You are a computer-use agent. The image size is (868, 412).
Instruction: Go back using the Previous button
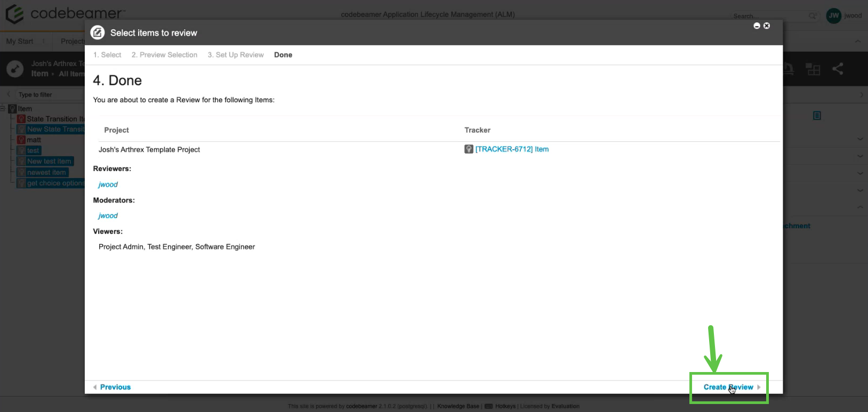pyautogui.click(x=115, y=387)
